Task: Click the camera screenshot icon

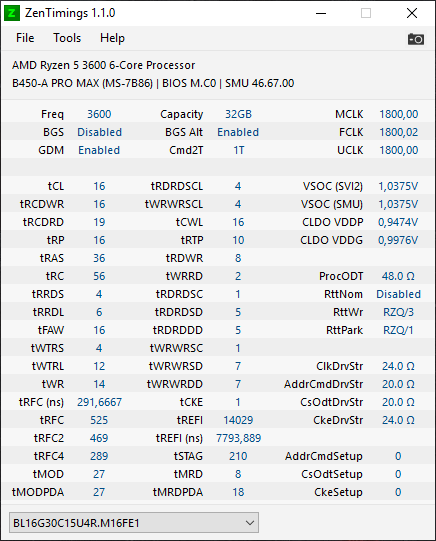Action: click(416, 39)
